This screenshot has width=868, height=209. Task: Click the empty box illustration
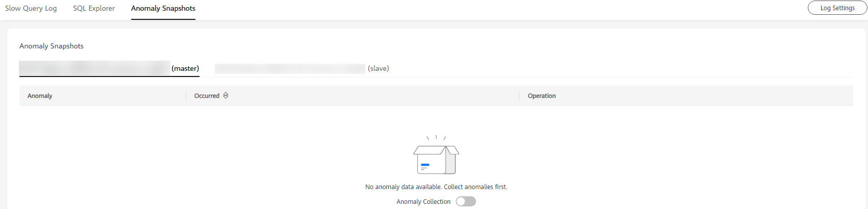point(436,155)
